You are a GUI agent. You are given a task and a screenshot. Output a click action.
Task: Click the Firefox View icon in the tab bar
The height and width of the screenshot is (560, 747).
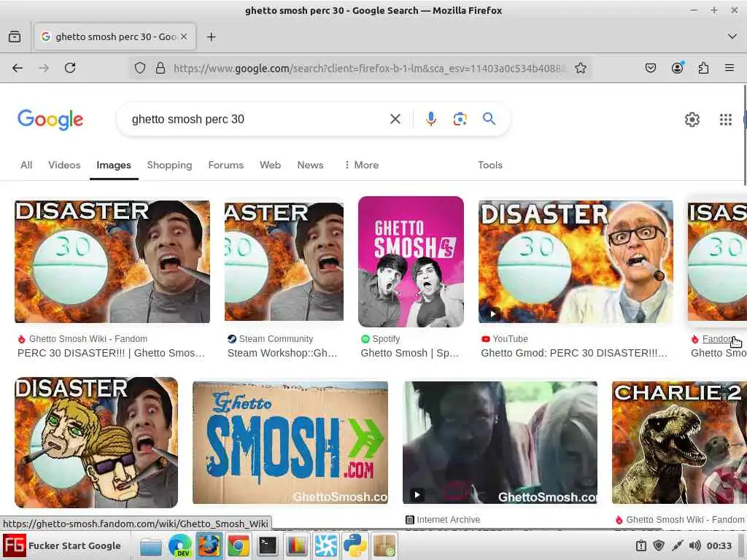click(x=15, y=36)
